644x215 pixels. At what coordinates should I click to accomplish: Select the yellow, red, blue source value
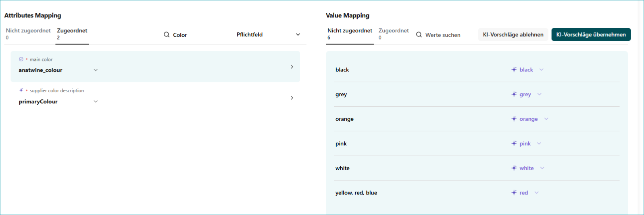pos(356,193)
